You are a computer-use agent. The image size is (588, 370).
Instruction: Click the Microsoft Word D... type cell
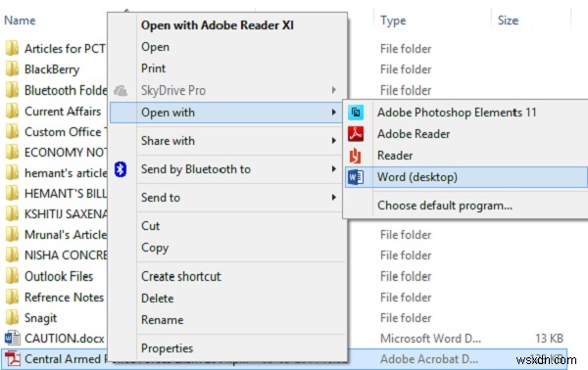[430, 339]
